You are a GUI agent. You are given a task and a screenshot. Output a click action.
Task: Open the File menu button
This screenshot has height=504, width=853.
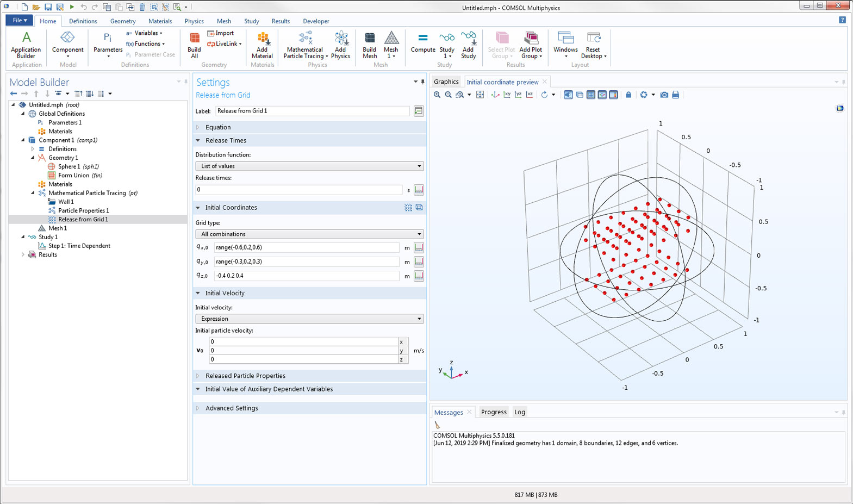(20, 21)
